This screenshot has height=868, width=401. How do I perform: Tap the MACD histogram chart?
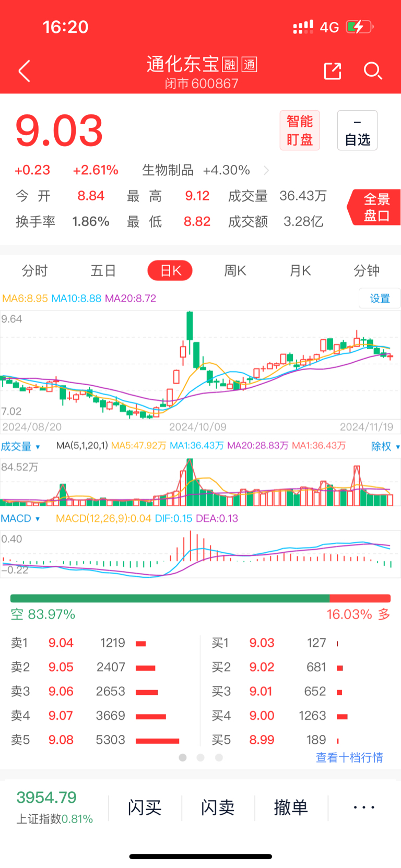pos(200,554)
